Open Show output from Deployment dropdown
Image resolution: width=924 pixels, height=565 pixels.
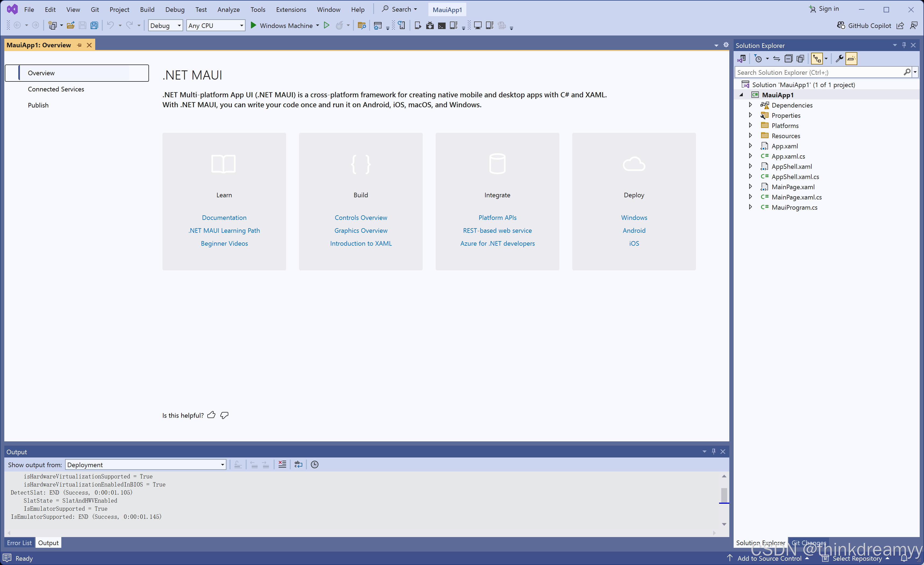(x=145, y=464)
